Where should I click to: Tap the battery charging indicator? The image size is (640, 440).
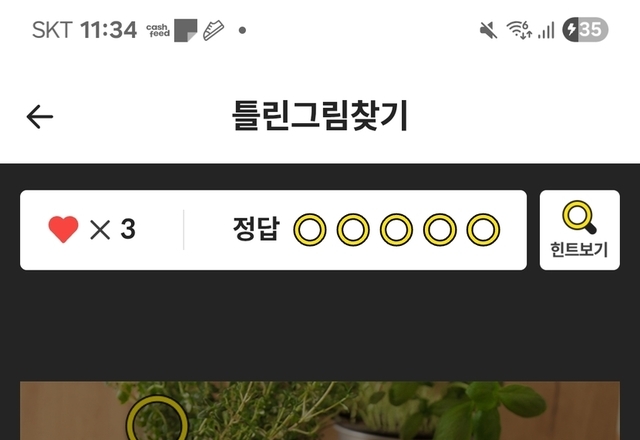click(585, 30)
